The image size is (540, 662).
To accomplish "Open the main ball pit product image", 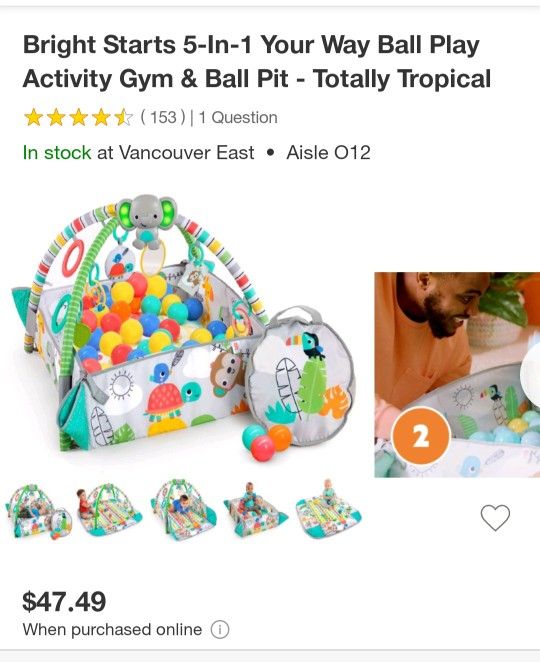I will click(184, 328).
